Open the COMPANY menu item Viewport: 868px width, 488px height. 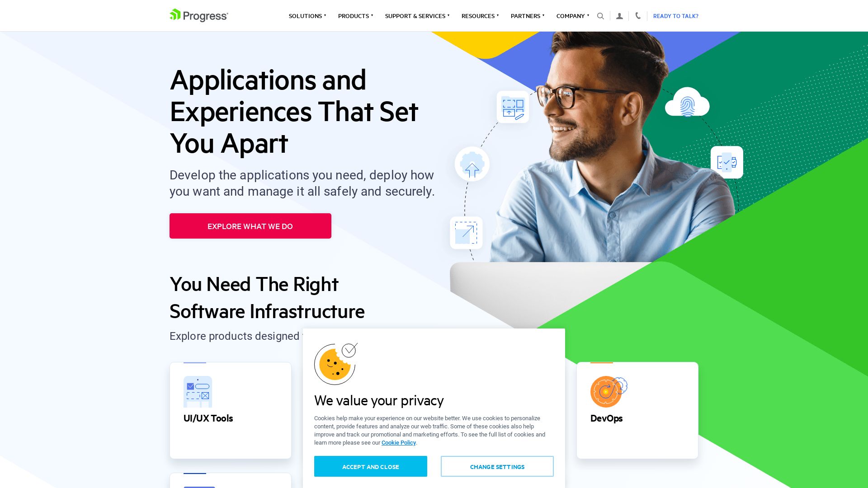tap(571, 16)
